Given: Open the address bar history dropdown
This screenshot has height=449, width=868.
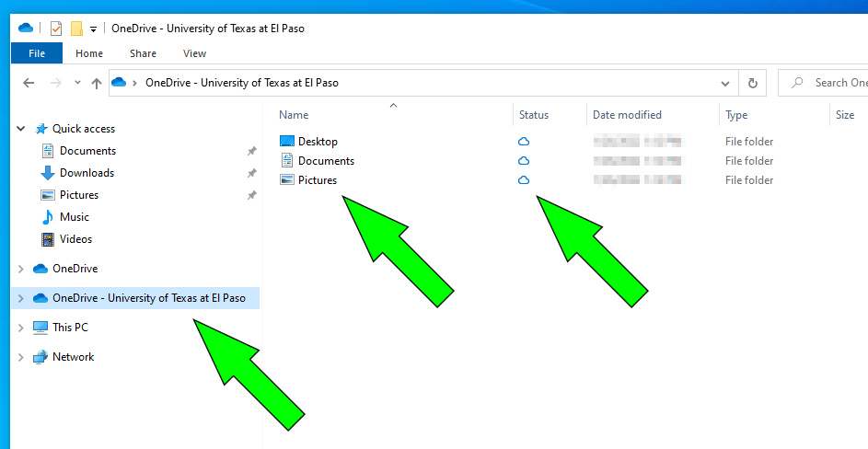Looking at the screenshot, I should pyautogui.click(x=724, y=84).
